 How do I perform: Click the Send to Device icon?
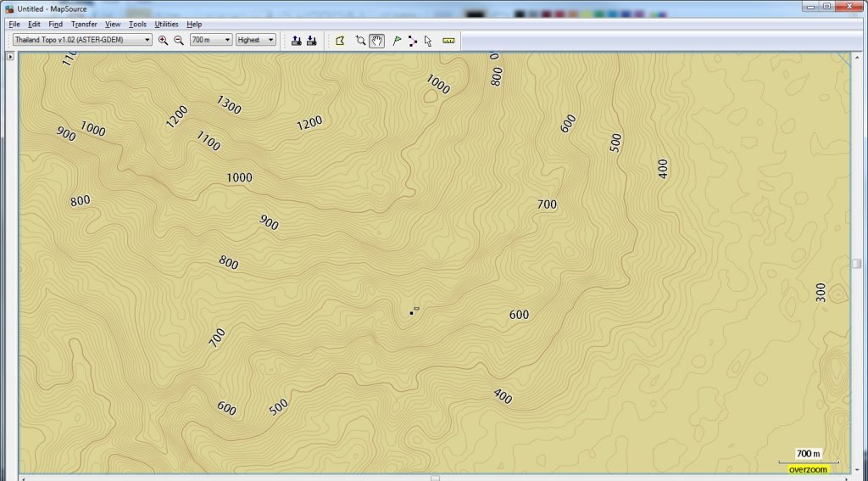pyautogui.click(x=296, y=41)
